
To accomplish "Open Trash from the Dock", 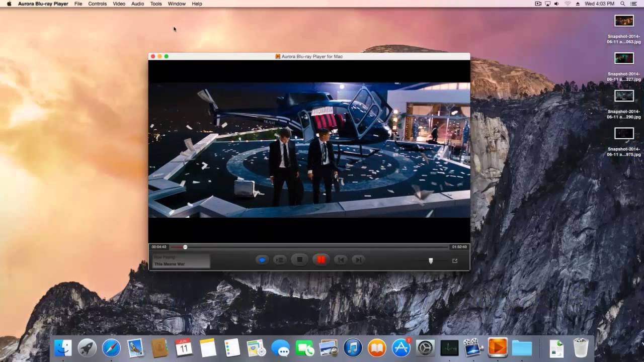I will coord(581,348).
